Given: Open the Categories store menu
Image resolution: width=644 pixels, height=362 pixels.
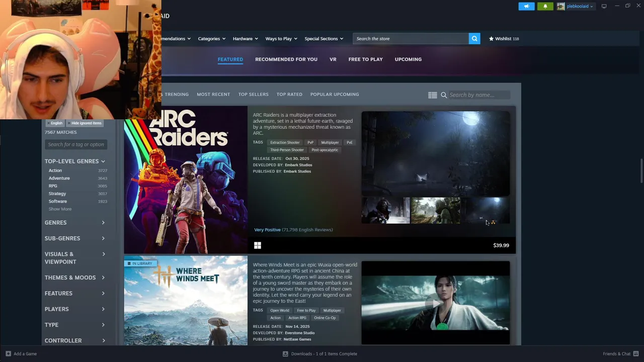Looking at the screenshot, I should (x=211, y=39).
